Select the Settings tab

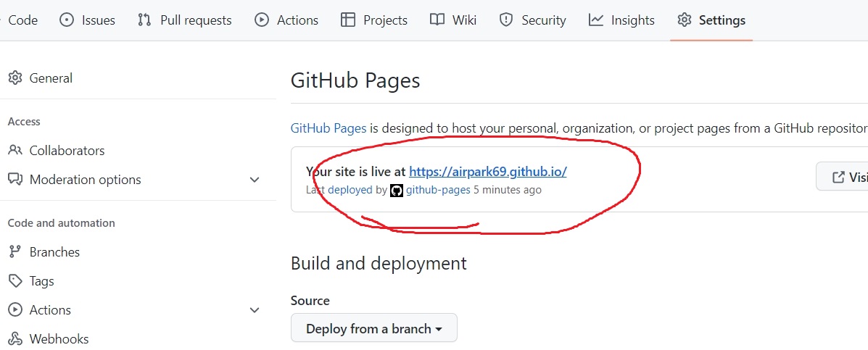coord(711,20)
